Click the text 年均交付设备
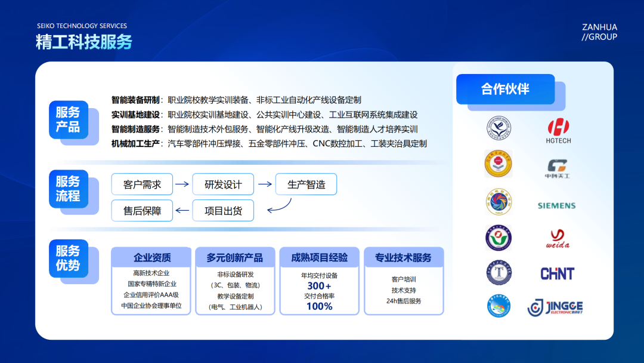 pos(319,275)
